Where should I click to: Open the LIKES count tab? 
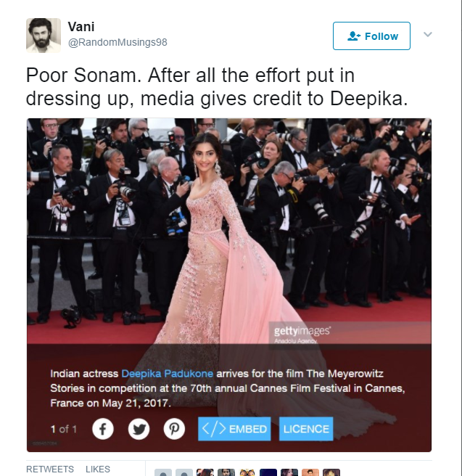98,469
